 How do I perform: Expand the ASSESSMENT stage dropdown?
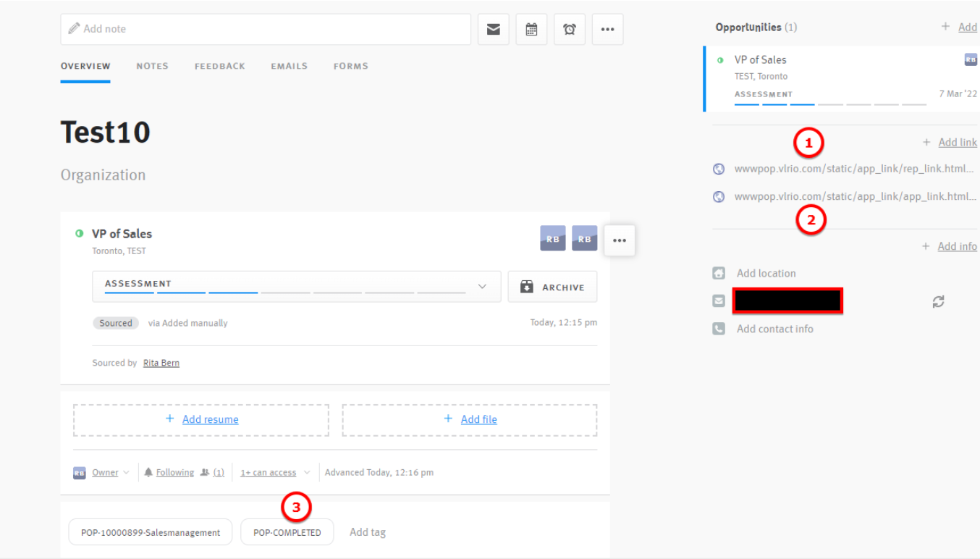tap(482, 286)
